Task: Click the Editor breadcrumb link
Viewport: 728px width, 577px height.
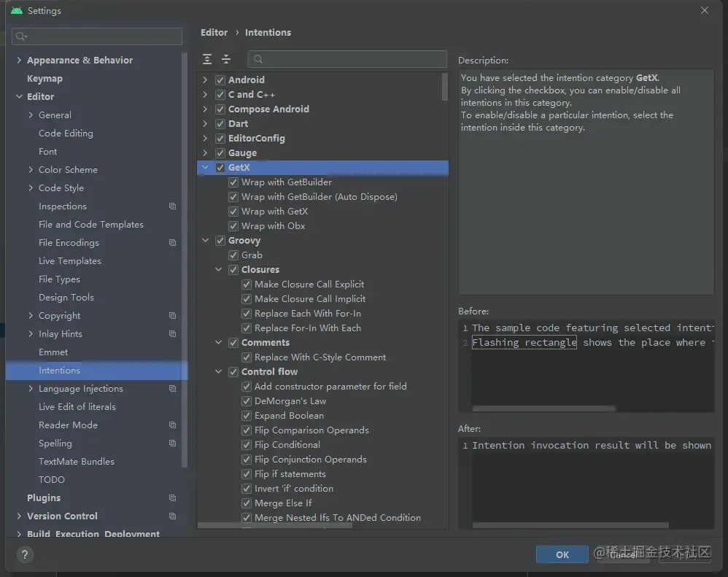Action: pos(214,33)
